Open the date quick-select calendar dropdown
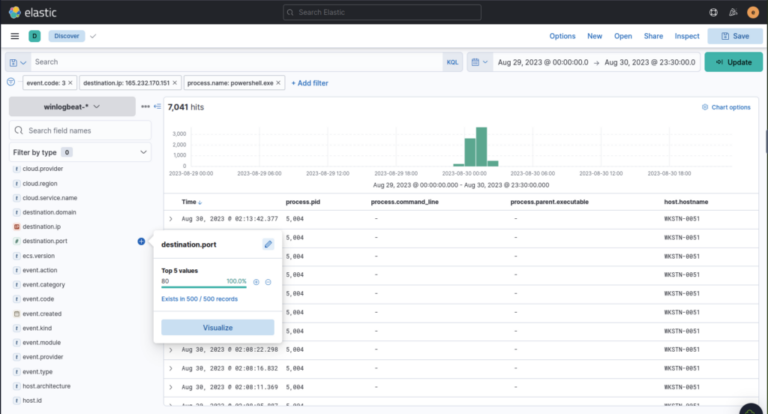This screenshot has width=768, height=414. point(479,62)
